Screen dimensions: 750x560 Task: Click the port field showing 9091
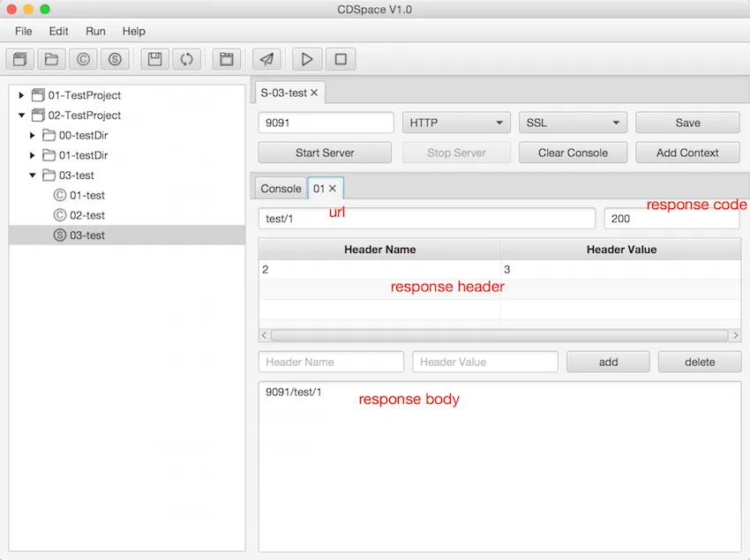click(x=326, y=123)
